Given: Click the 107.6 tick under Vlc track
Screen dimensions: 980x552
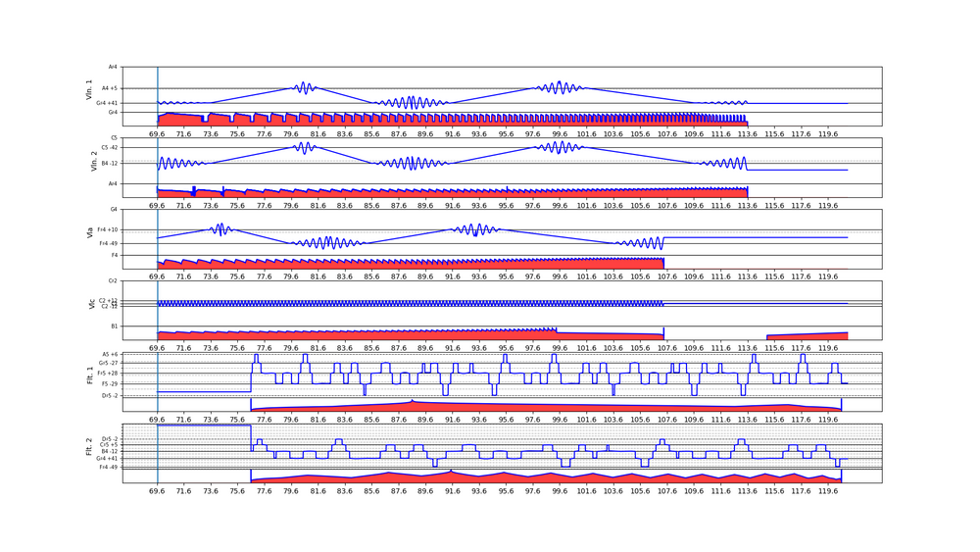Looking at the screenshot, I should point(667,349).
